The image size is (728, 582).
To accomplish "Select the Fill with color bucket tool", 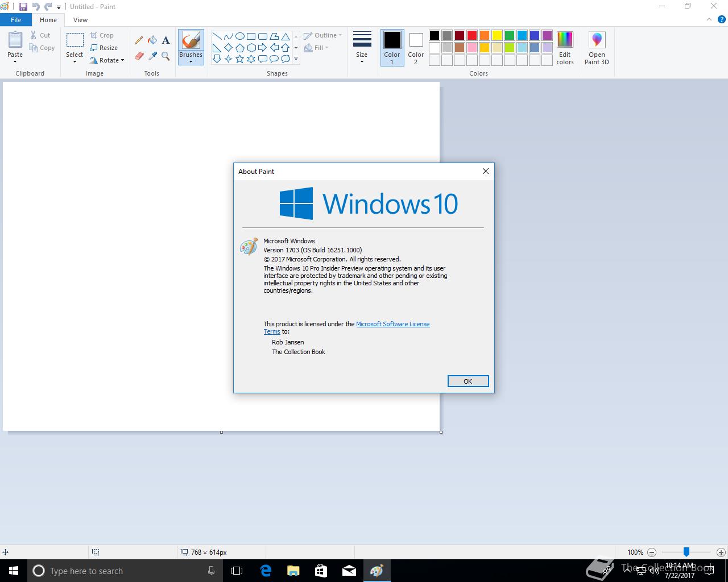I will point(152,40).
